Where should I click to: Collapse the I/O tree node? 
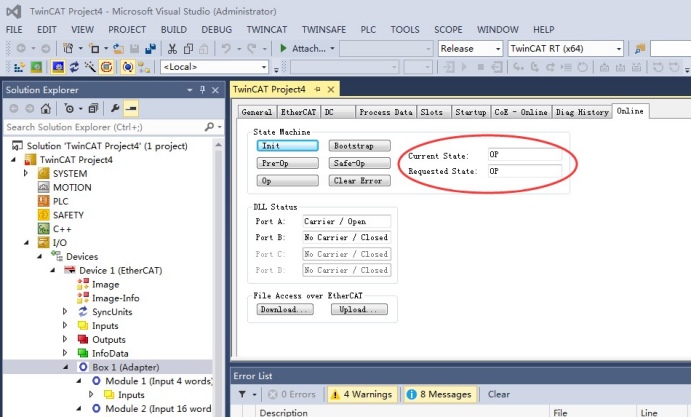(27, 243)
